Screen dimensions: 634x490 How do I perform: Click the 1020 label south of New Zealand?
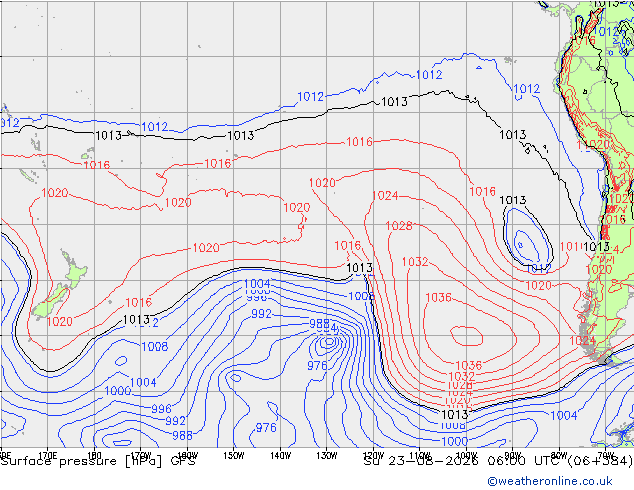pyautogui.click(x=59, y=322)
